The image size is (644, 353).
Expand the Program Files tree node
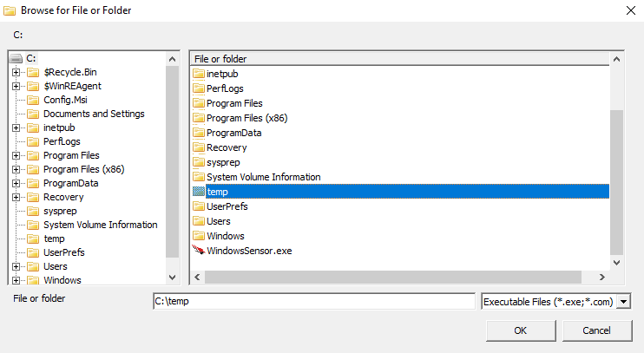click(x=16, y=155)
